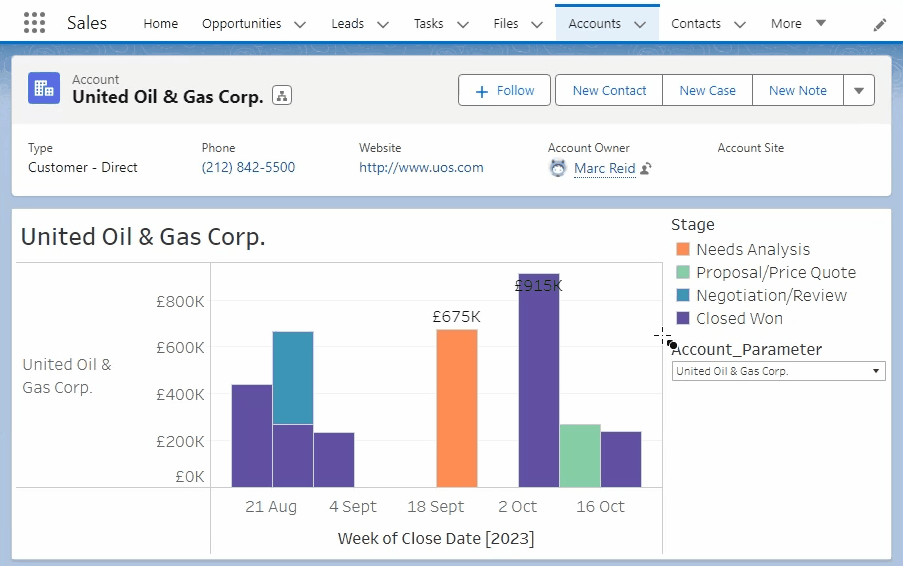Select the Needs Analysis orange legend swatch
Image resolution: width=903 pixels, height=566 pixels.
coord(683,250)
